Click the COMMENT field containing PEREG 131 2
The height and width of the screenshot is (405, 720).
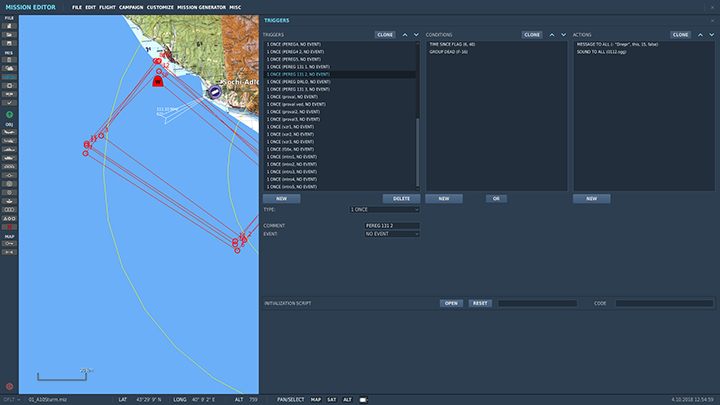coord(392,226)
